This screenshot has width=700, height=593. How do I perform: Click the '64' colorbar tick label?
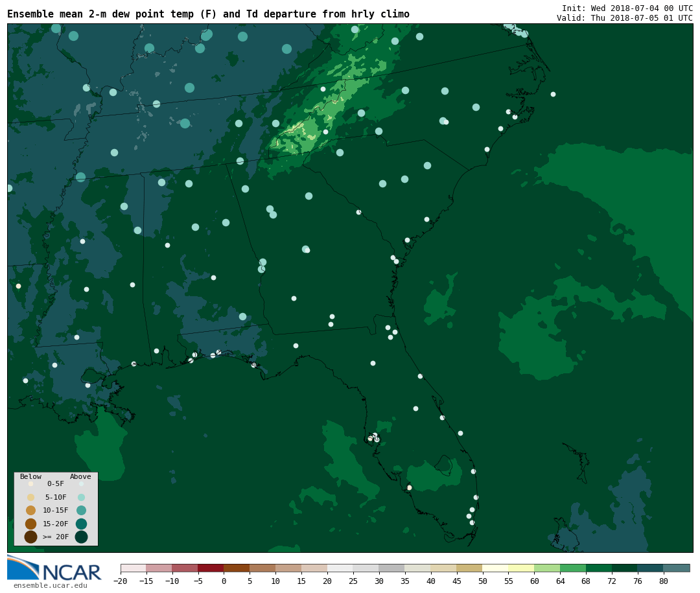point(560,581)
